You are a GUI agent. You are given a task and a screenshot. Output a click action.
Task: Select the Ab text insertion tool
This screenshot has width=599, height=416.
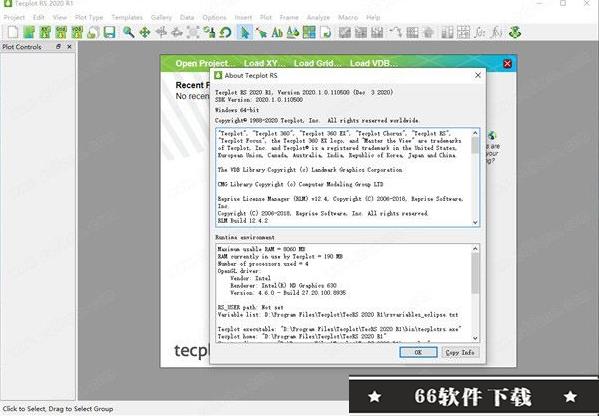click(x=277, y=32)
